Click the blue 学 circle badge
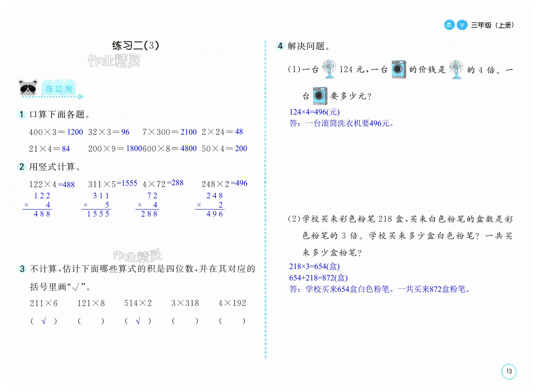 [462, 25]
